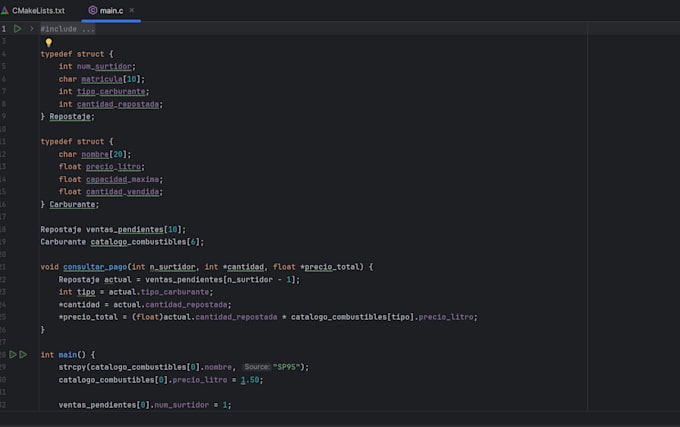Switch to the CMakeLists.txt tab
Screen dimensions: 680x427
coord(33,10)
